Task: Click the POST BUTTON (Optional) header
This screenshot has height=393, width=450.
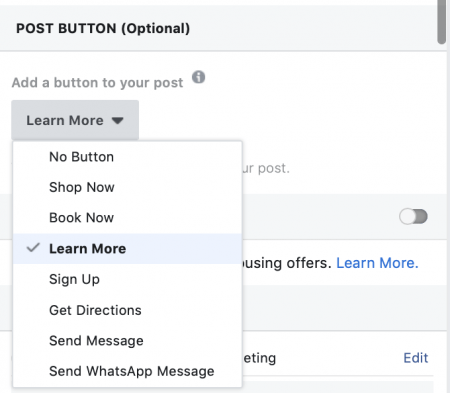Action: 103,28
